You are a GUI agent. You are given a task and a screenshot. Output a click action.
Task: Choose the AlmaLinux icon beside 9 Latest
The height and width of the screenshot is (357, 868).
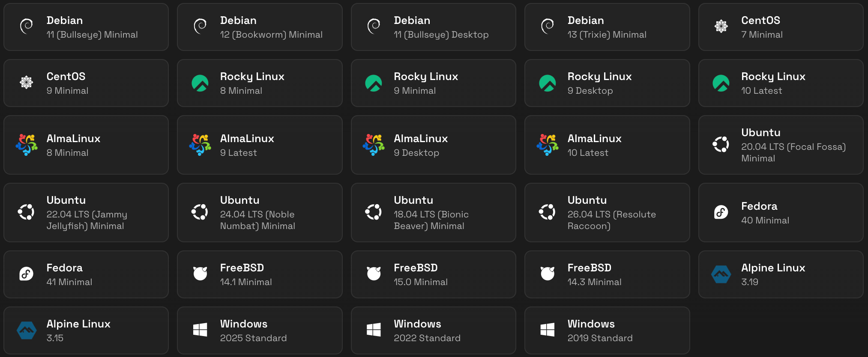coord(200,145)
